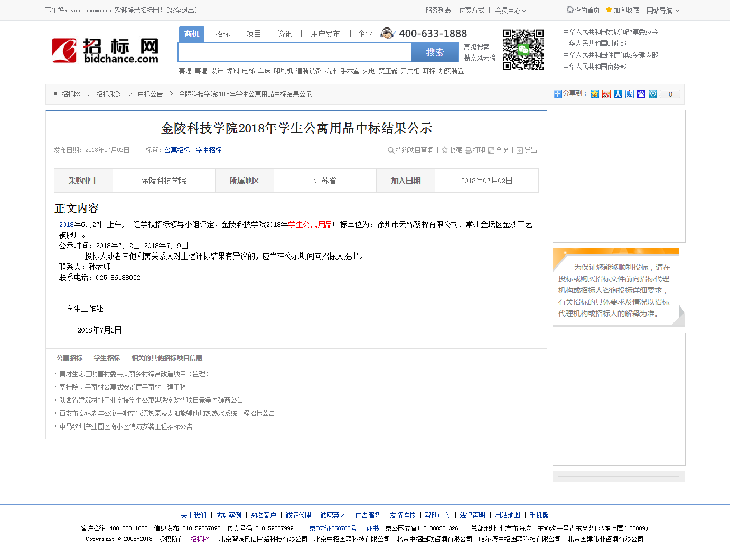Select the 资讯 search tab
730x560 pixels.
click(285, 34)
